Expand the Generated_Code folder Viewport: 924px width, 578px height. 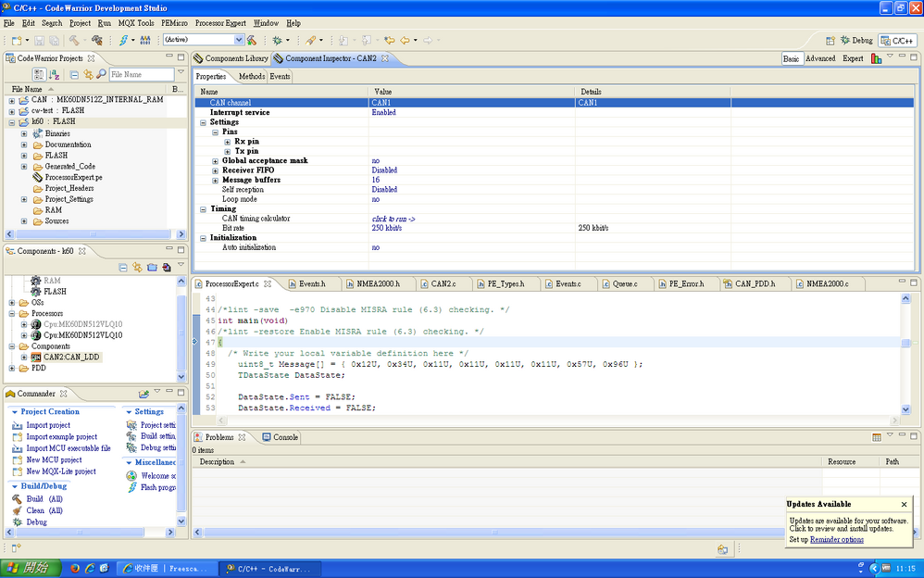(24, 167)
